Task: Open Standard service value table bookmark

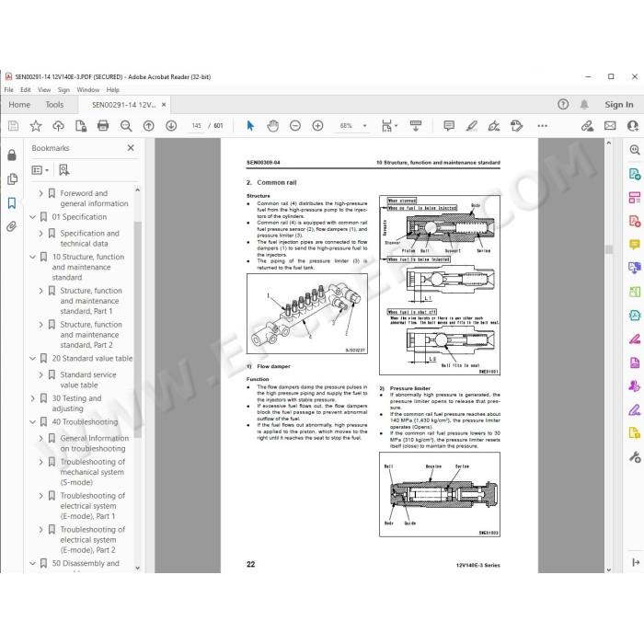Action: [88, 379]
